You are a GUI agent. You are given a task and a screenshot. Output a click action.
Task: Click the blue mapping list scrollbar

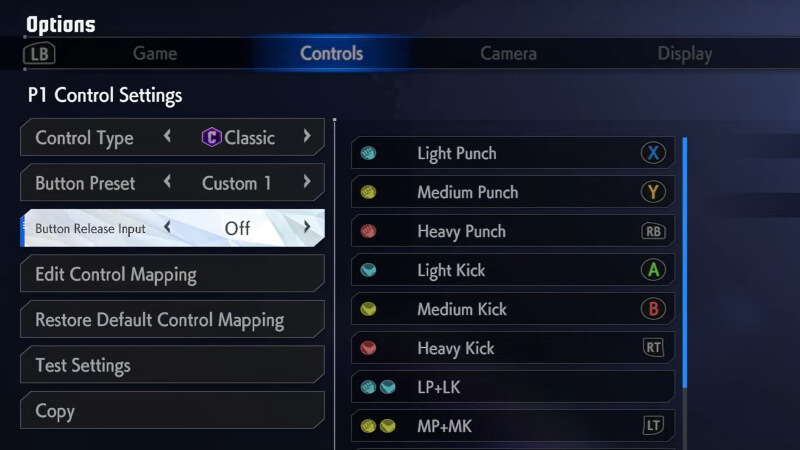(x=685, y=262)
